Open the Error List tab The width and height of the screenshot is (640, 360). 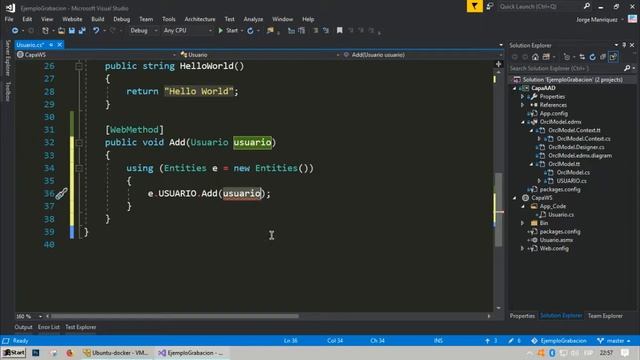pyautogui.click(x=49, y=327)
